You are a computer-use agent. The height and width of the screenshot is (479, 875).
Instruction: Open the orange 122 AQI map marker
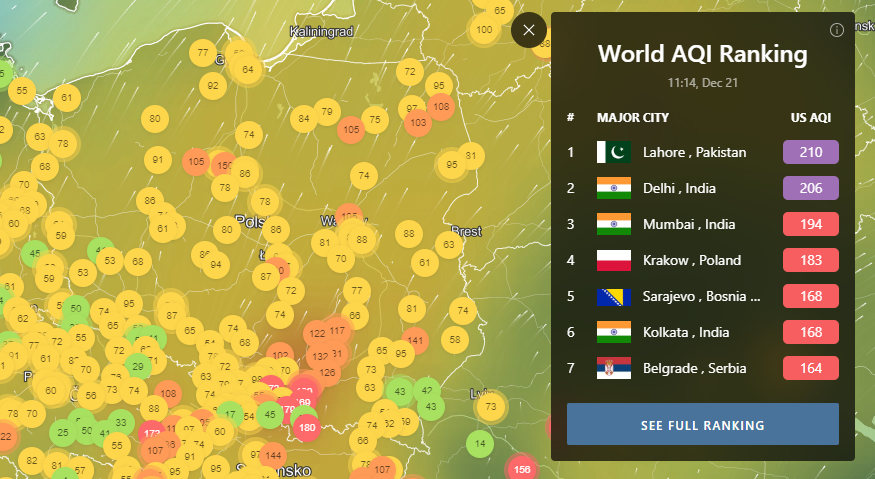pos(317,333)
